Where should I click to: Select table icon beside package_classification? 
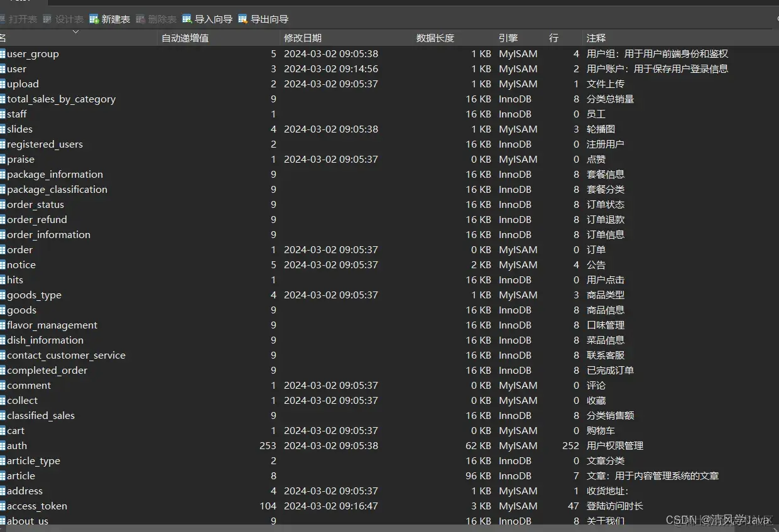pos(3,190)
